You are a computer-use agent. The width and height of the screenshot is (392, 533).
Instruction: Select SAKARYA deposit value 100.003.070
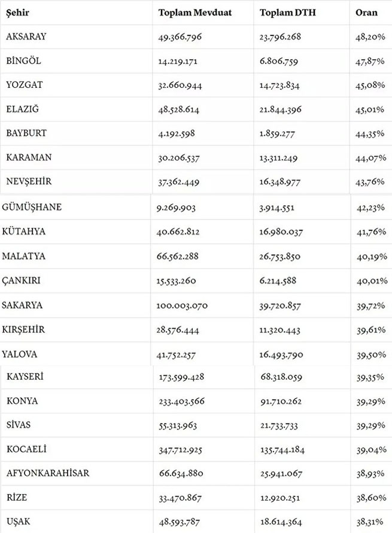click(x=182, y=306)
